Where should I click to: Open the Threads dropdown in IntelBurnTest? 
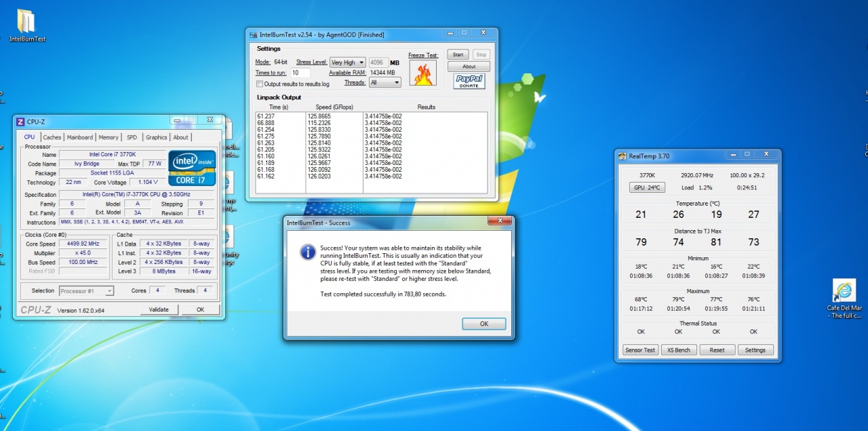(384, 82)
